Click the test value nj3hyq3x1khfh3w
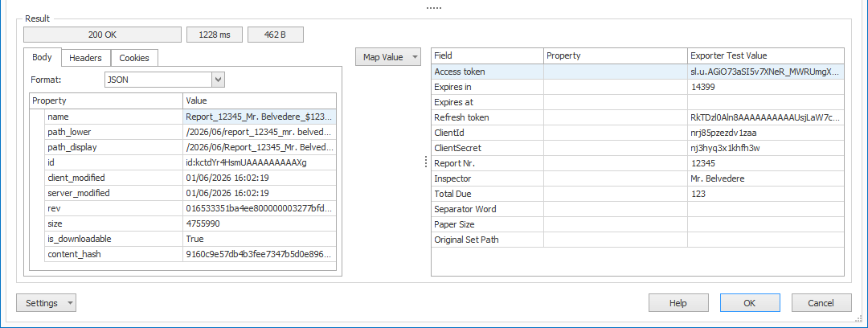This screenshot has width=868, height=328. point(724,148)
